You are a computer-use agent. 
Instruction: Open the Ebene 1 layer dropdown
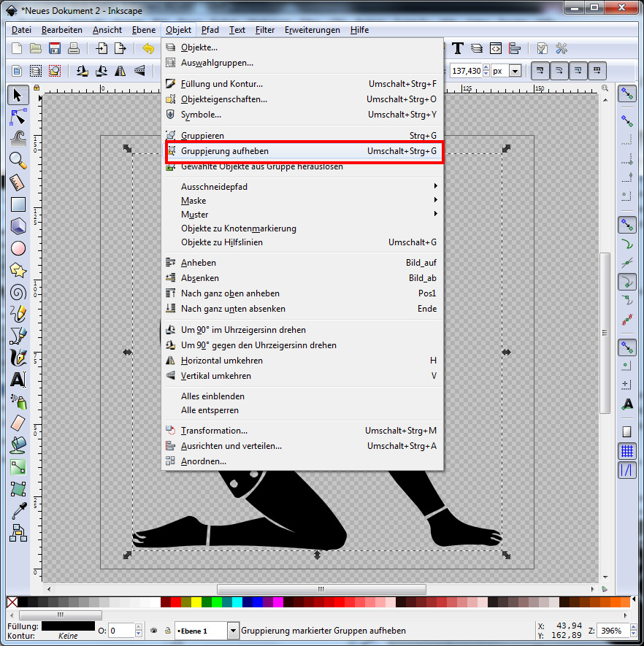coord(233,631)
